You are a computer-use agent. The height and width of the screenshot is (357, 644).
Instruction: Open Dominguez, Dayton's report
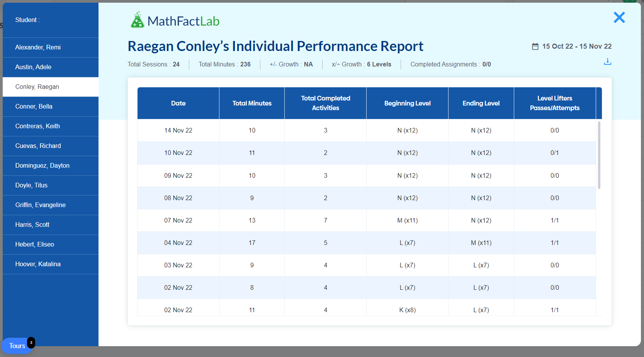[51, 166]
